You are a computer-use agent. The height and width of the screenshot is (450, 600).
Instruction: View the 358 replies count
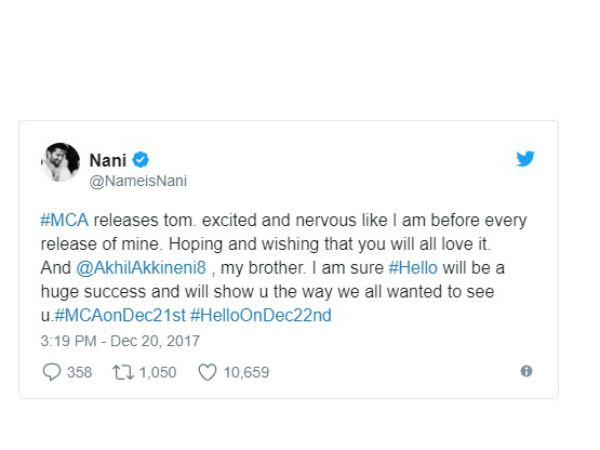coord(79,372)
